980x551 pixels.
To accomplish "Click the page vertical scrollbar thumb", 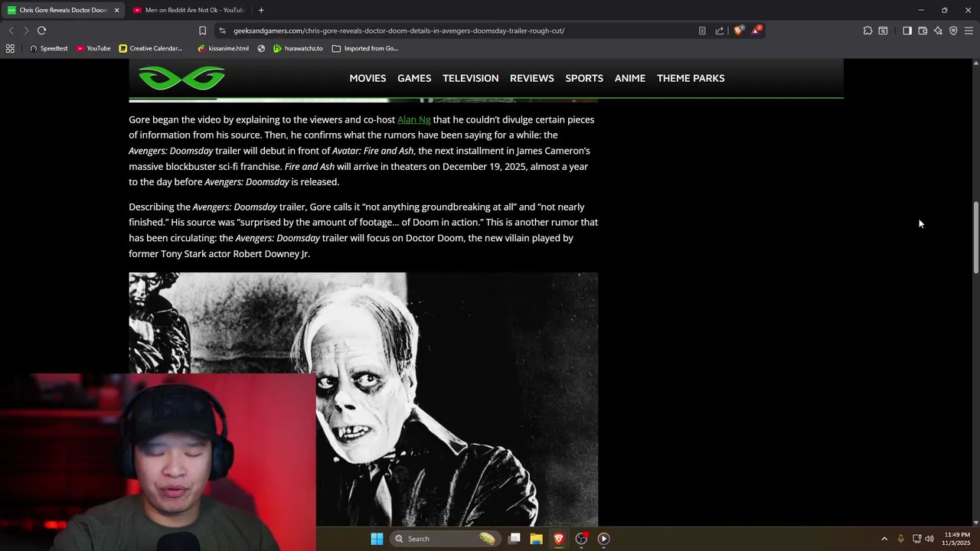I will [x=975, y=237].
